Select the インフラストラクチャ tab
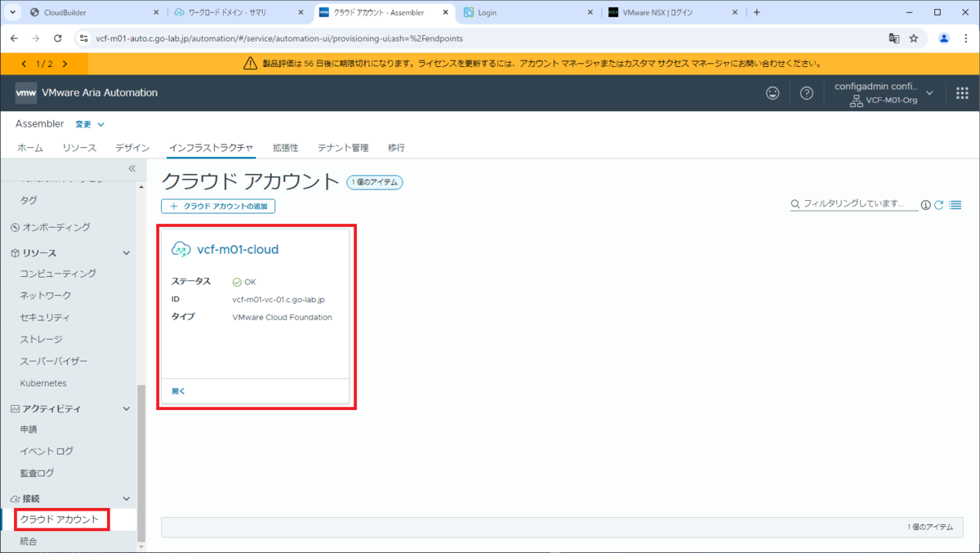980x553 pixels. click(x=211, y=148)
